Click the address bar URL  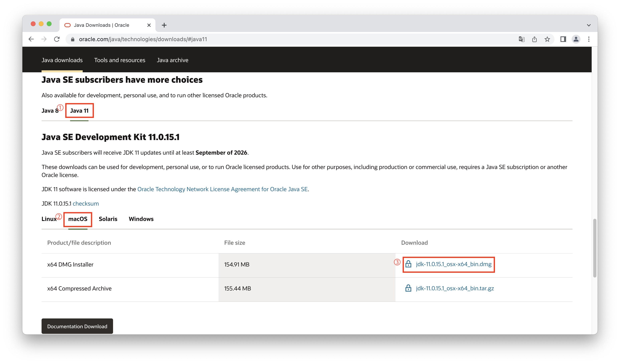click(x=143, y=39)
